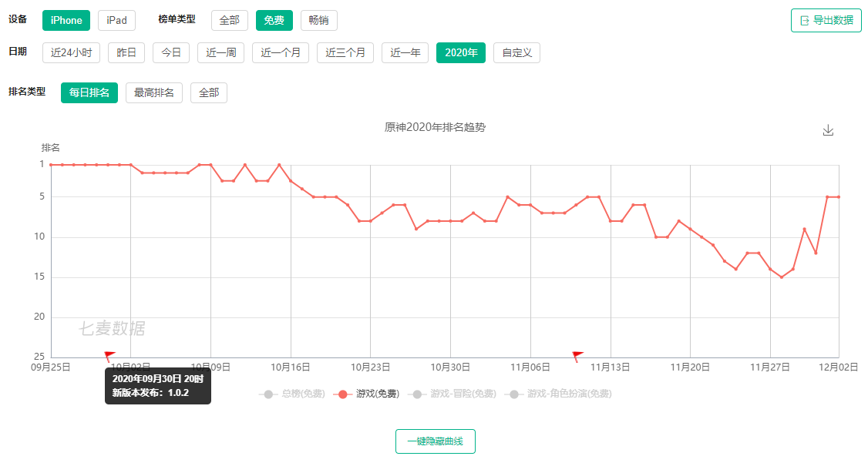
Task: Select iPhone device option
Action: [66, 21]
